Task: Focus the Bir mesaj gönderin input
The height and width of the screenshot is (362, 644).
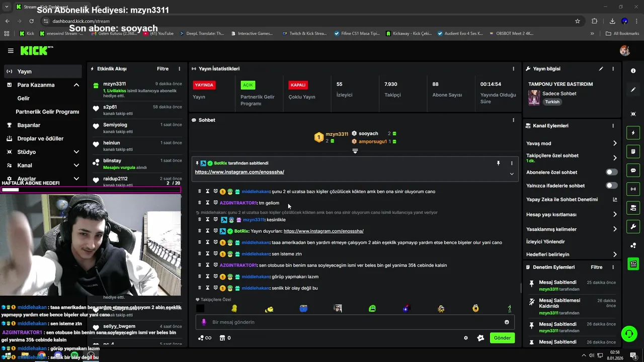Action: coord(355,322)
